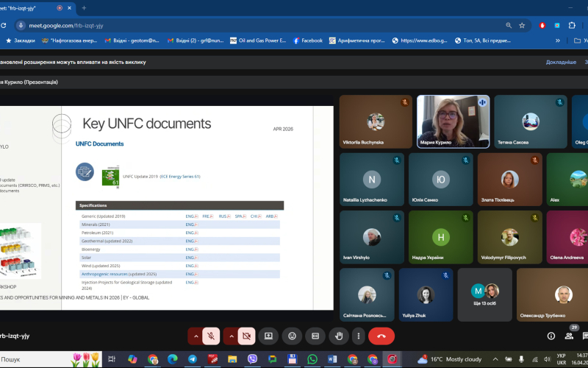Open the Арифметична прог... bookmark

[356, 40]
